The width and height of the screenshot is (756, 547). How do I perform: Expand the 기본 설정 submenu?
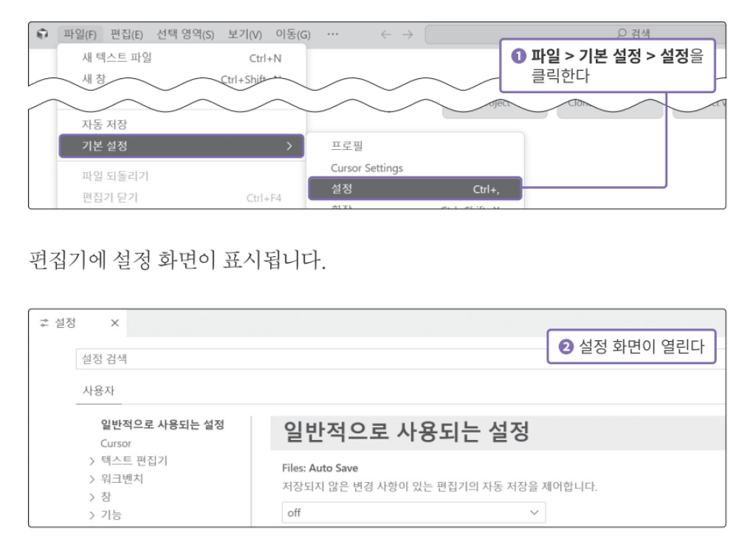[181, 146]
